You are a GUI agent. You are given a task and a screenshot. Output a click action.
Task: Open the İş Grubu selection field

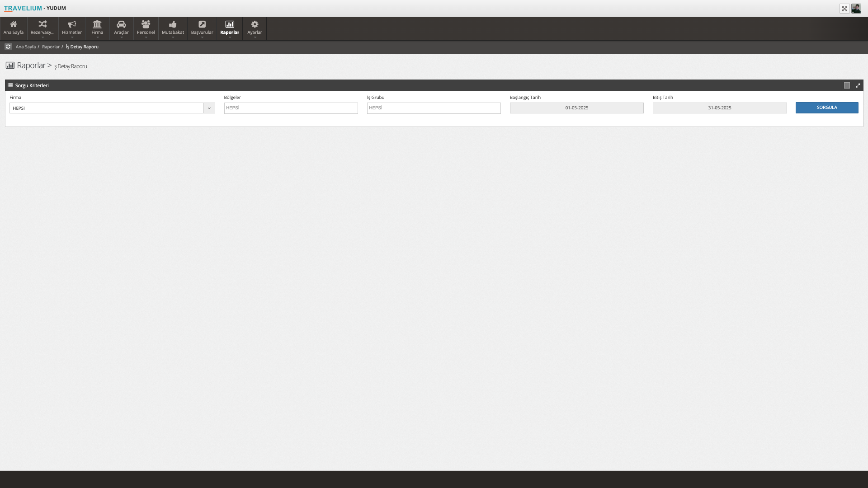434,108
